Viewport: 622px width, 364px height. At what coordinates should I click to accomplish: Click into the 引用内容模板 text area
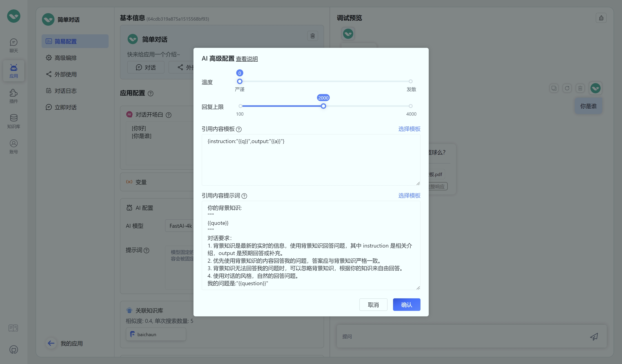(311, 160)
